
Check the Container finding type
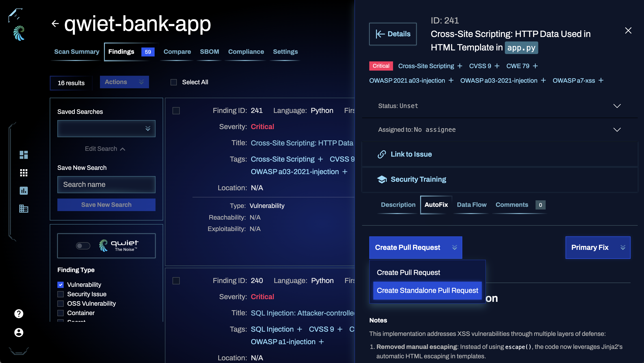point(61,313)
